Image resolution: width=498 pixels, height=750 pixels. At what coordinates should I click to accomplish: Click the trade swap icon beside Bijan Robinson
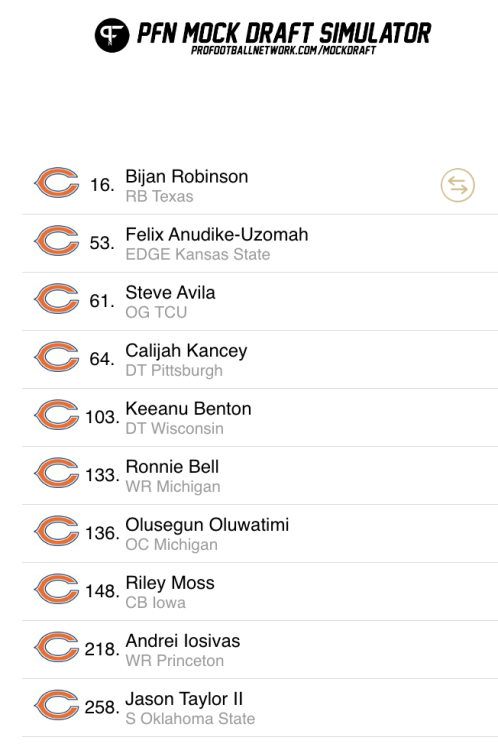tap(457, 185)
